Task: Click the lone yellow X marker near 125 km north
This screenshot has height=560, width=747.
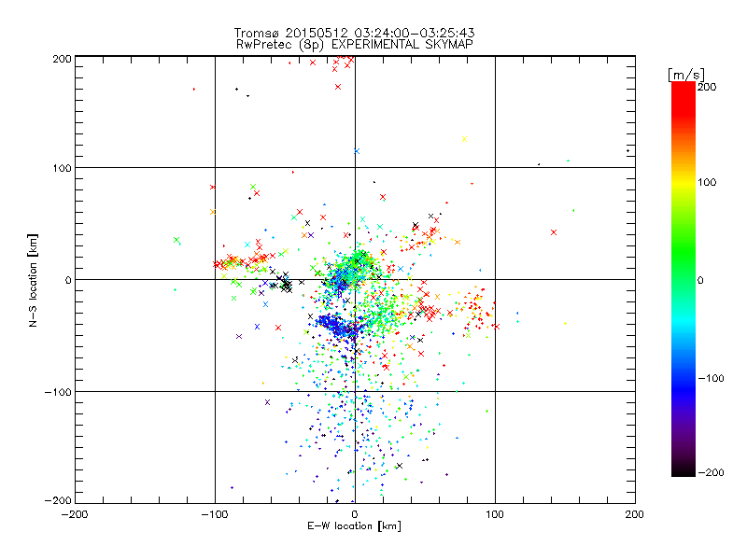Action: click(464, 139)
